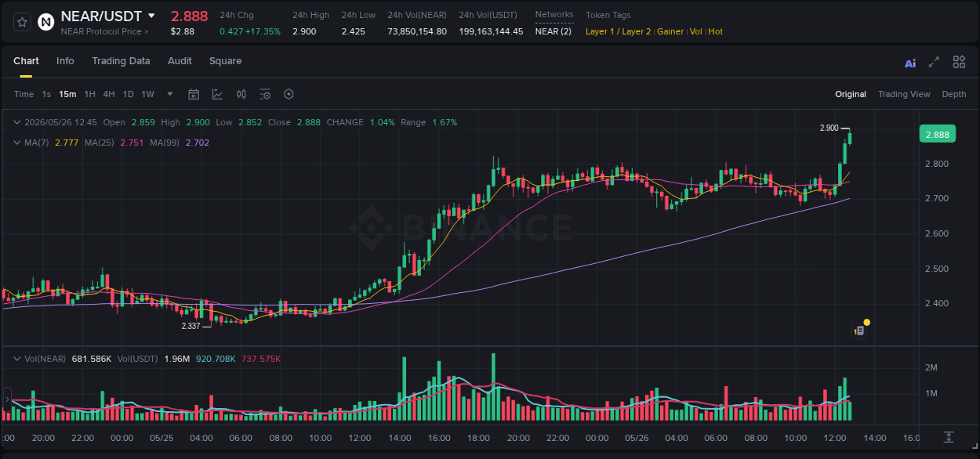Open the go-to-date calendar icon
980x459 pixels.
click(x=194, y=94)
